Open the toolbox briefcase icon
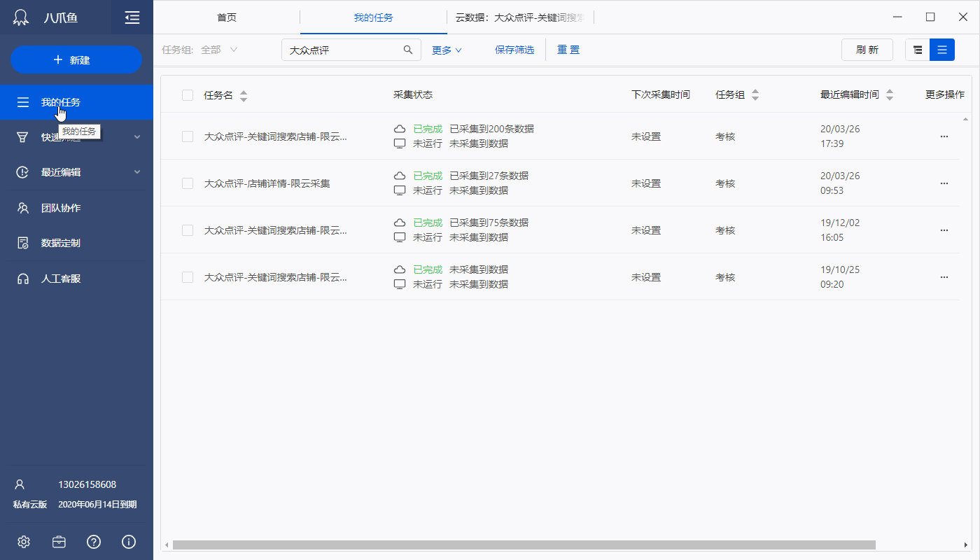 point(59,542)
